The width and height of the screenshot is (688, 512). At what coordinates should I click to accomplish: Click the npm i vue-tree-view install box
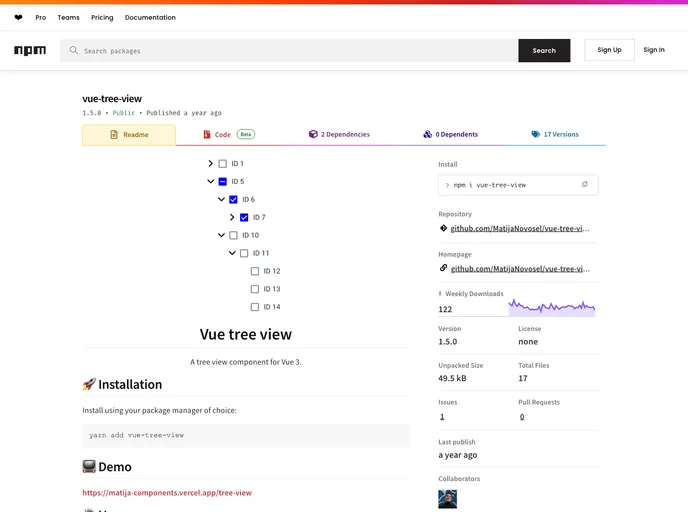pyautogui.click(x=518, y=185)
